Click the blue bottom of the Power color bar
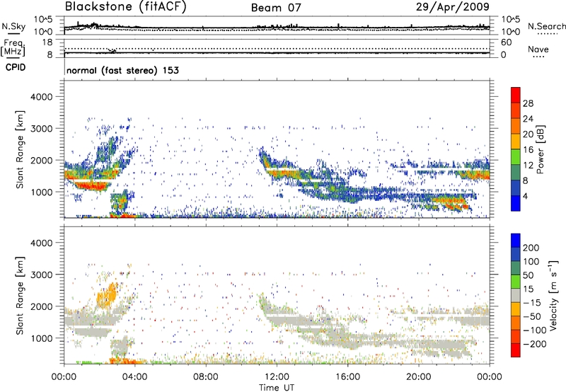The image size is (566, 392). 516,203
